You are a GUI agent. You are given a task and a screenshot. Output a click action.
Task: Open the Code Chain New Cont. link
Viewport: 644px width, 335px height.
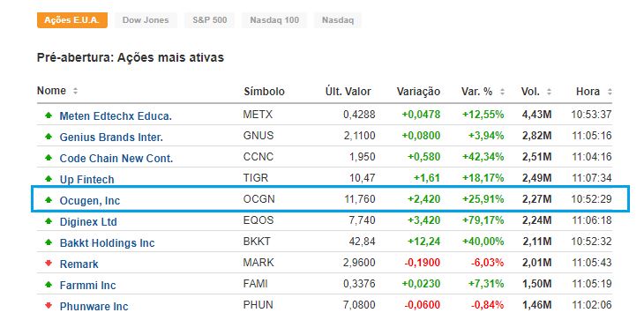pyautogui.click(x=116, y=159)
